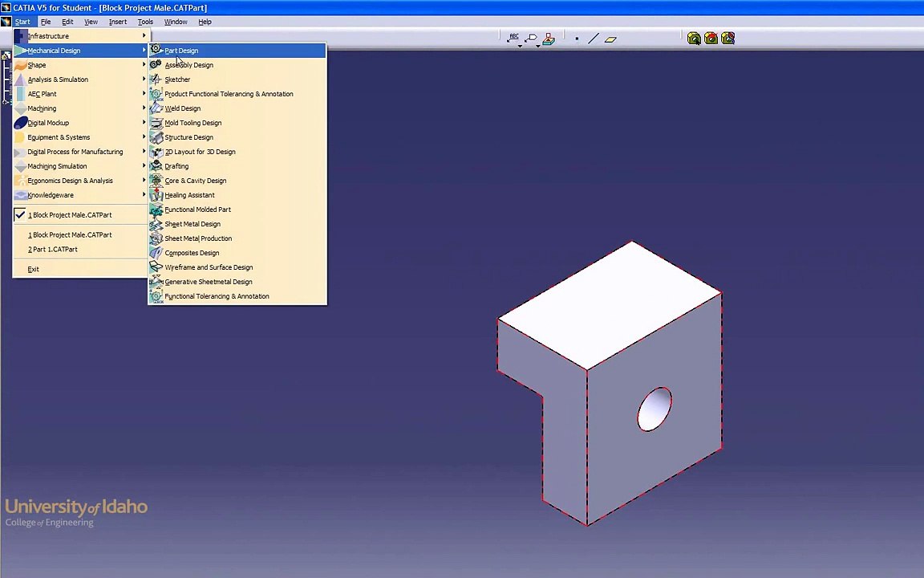This screenshot has height=578, width=924.
Task: Expand the Analysis & Simulation submenu
Action: coord(80,79)
